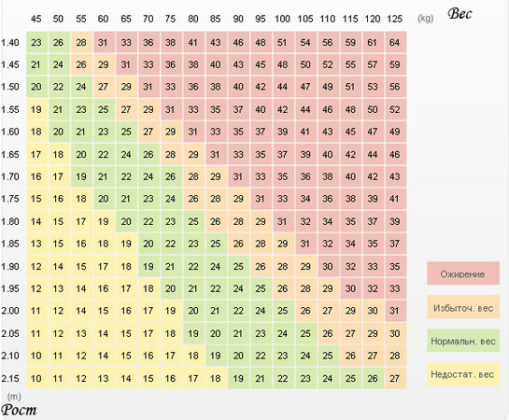Select the 1.80 height row label
The image size is (509, 420).
pyautogui.click(x=10, y=221)
